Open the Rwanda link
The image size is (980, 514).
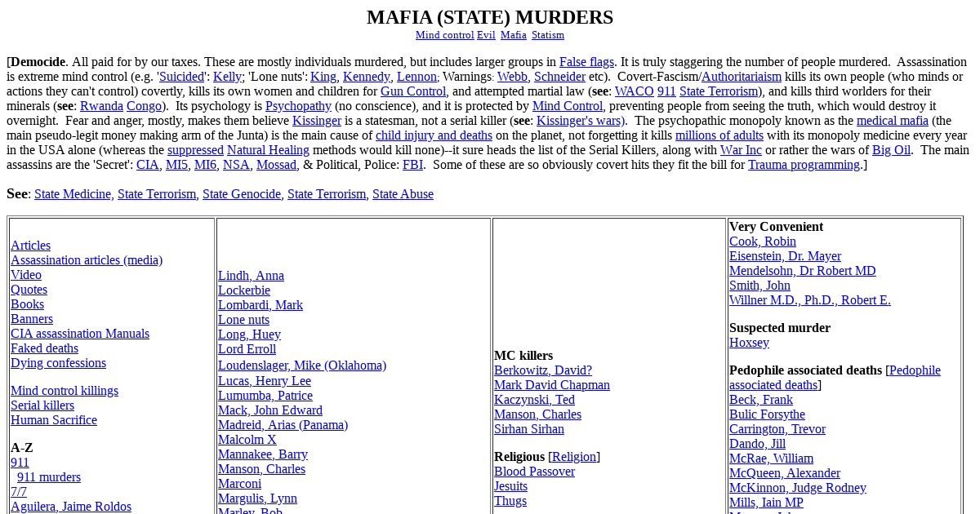click(101, 106)
